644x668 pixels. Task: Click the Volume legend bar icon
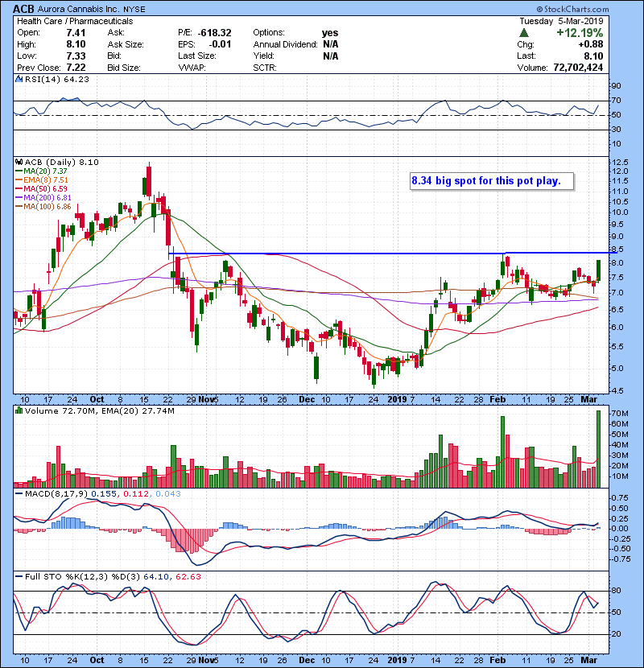pyautogui.click(x=17, y=410)
